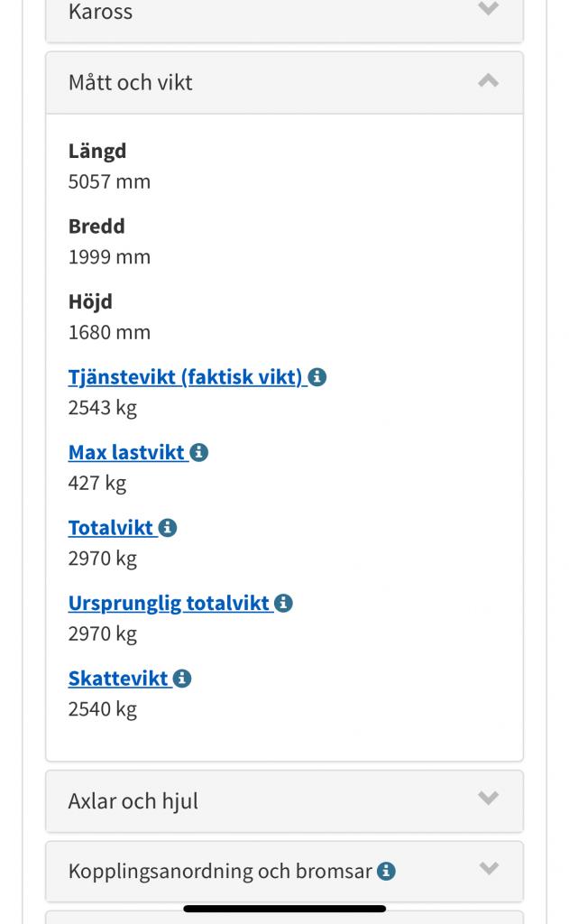Image resolution: width=569 pixels, height=924 pixels.
Task: Collapse Mått och vikt with the up chevron
Action: [488, 81]
